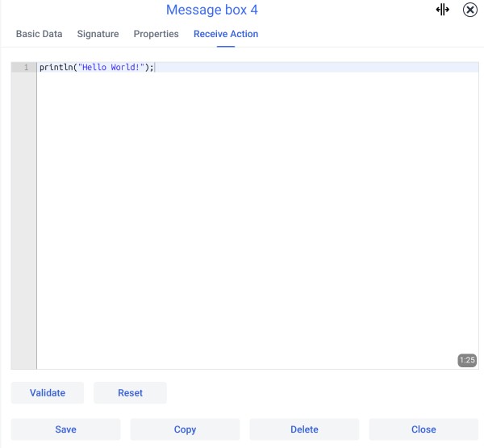Delete the message box
This screenshot has width=484, height=448.
click(x=304, y=429)
